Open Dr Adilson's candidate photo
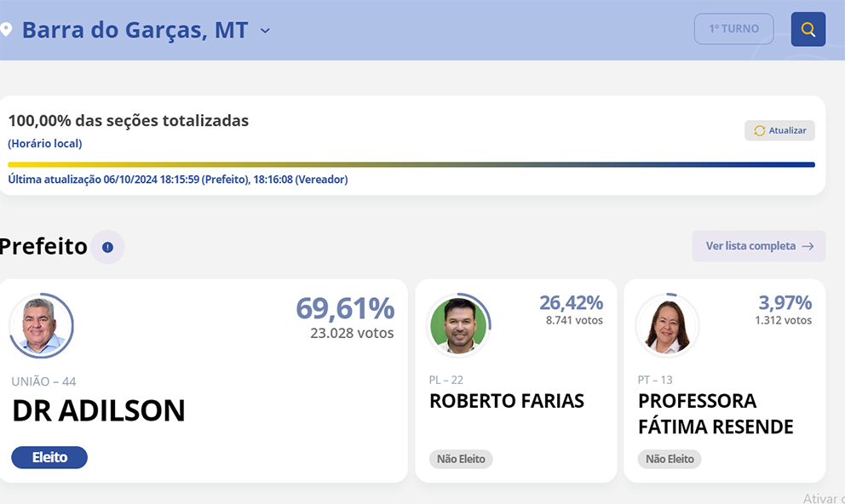845x504 pixels. click(41, 325)
